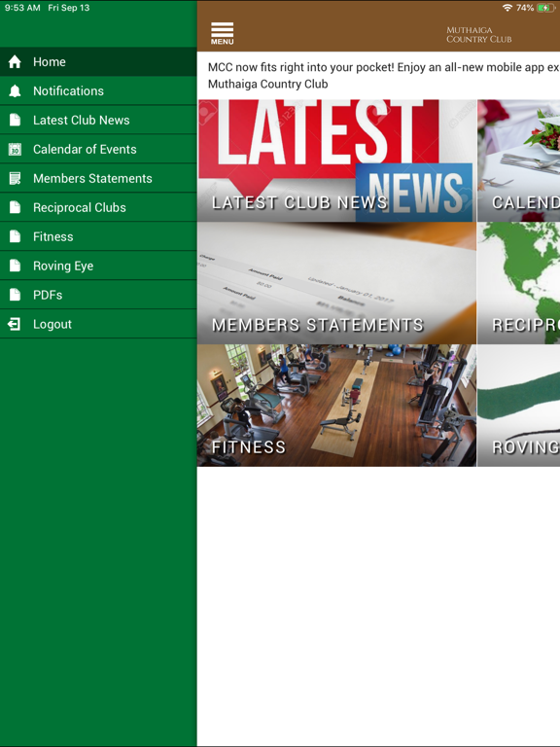560x747 pixels.
Task: Click the Roving Eye page icon
Action: coord(15,266)
